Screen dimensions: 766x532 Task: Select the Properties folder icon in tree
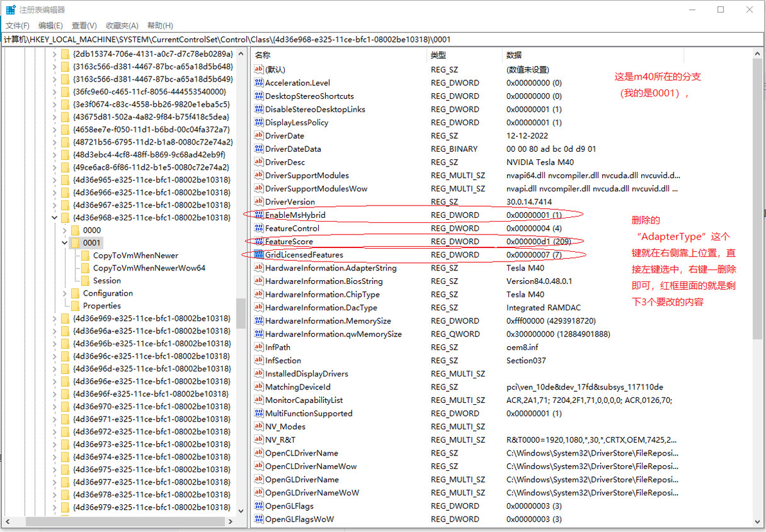(x=75, y=306)
